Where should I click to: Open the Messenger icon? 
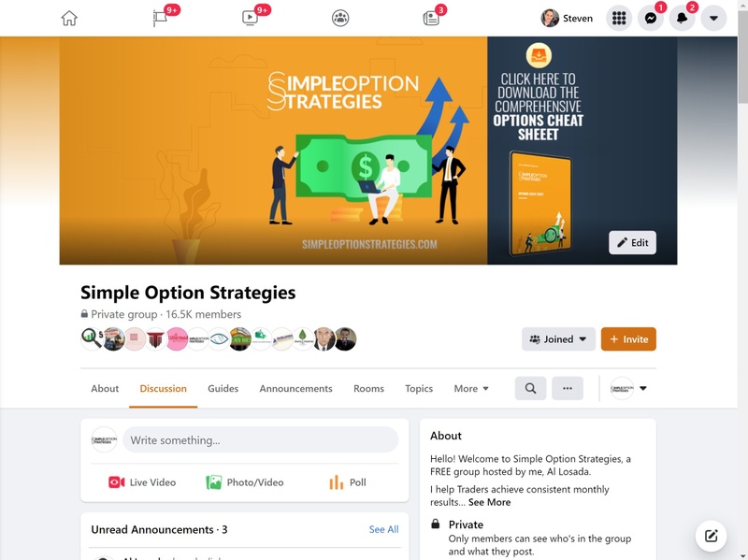651,18
